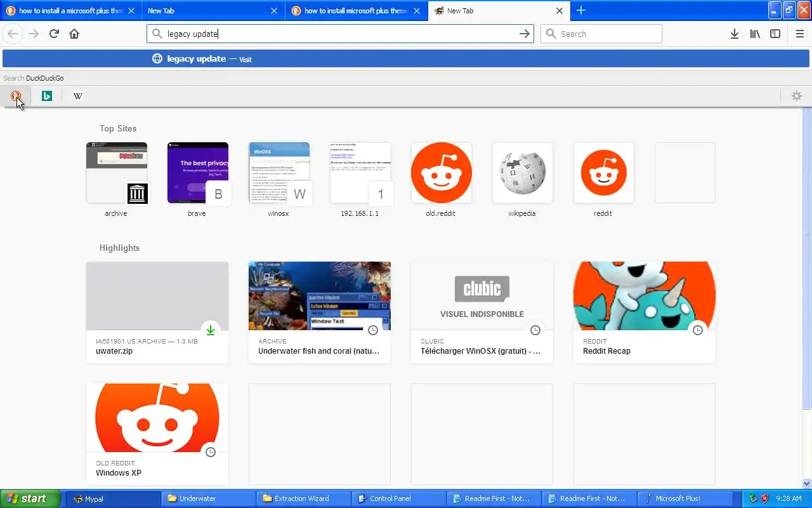This screenshot has width=812, height=508.
Task: Open the Reddit Recap highlight card
Action: [x=645, y=312]
